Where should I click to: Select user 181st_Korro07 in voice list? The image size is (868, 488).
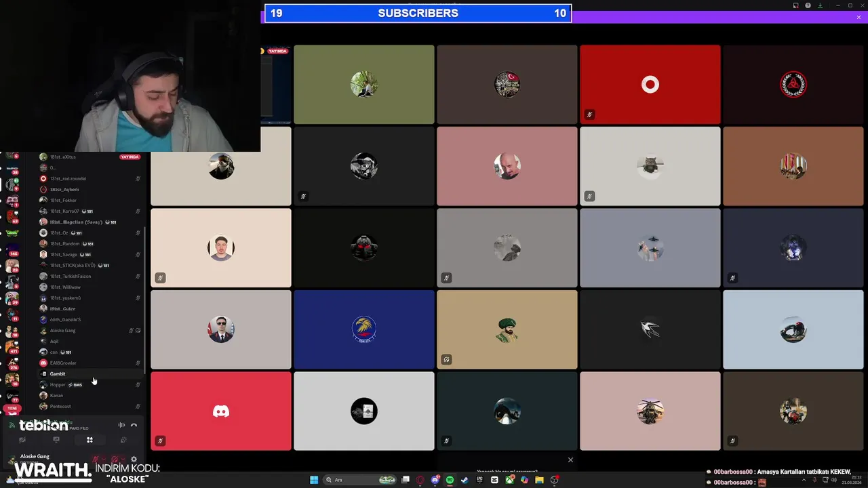click(x=90, y=211)
